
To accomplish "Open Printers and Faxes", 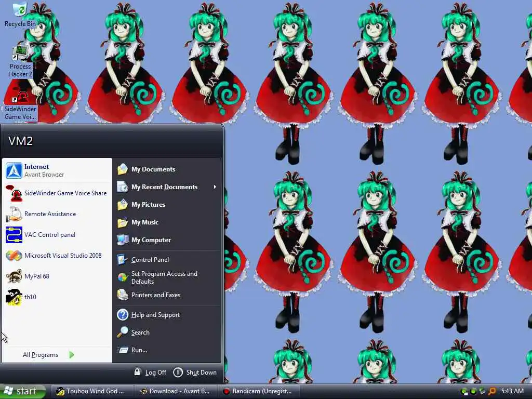I will click(x=167, y=295).
